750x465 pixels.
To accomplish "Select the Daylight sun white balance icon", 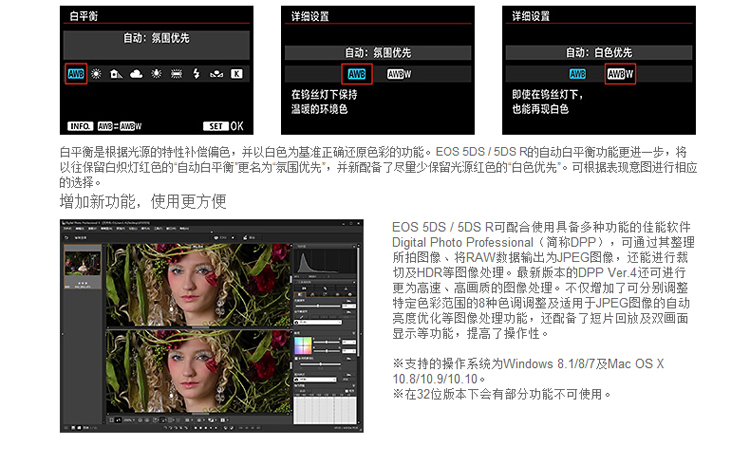I will tap(96, 74).
